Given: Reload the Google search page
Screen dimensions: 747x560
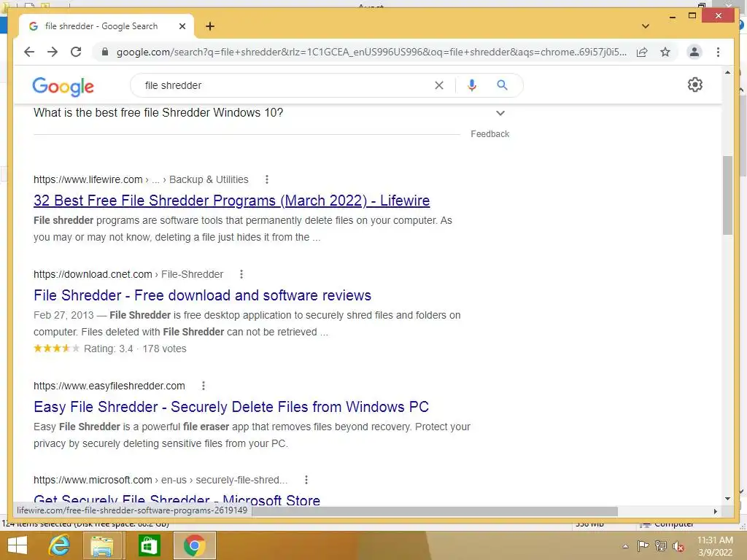Looking at the screenshot, I should (x=76, y=52).
